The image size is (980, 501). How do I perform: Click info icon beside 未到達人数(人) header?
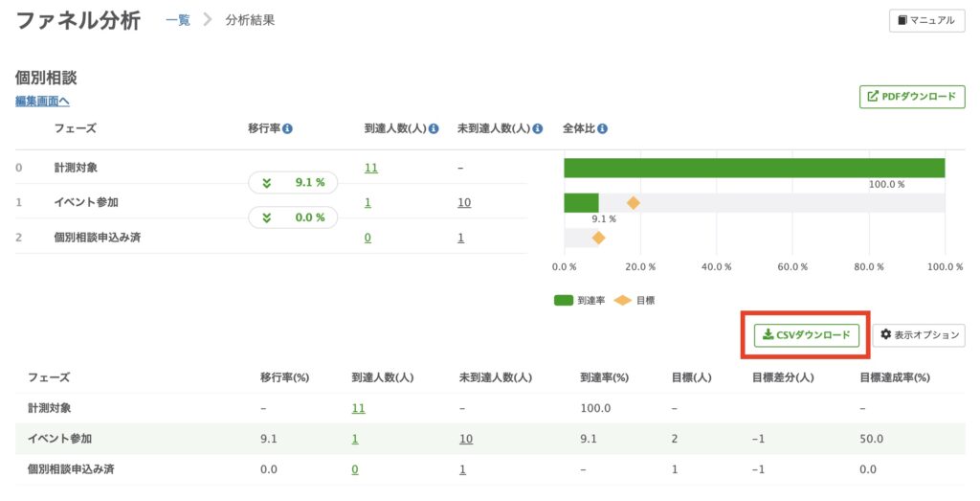pyautogui.click(x=538, y=128)
